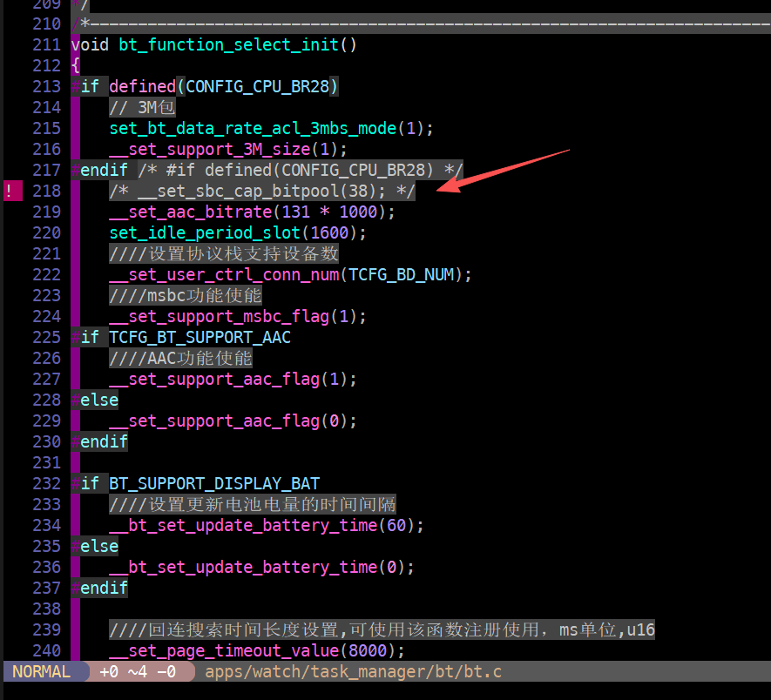
Task: Click the "#else" directive on line 235
Action: click(94, 546)
